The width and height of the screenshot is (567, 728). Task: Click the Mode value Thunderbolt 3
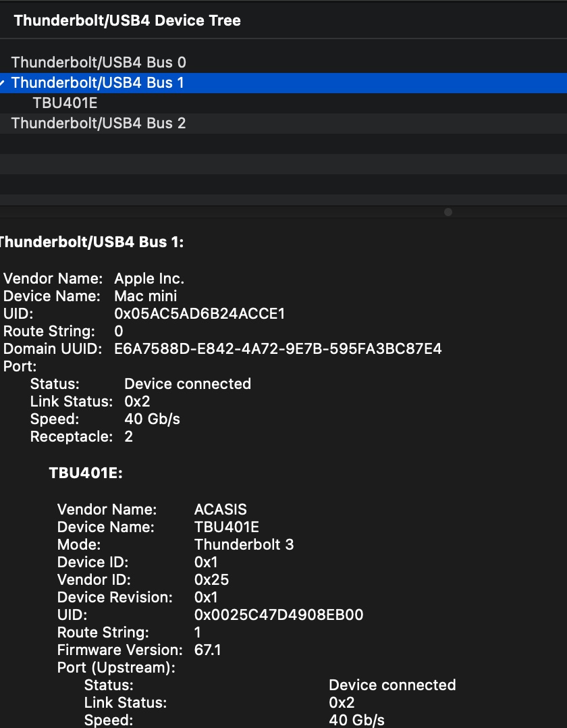tap(244, 544)
